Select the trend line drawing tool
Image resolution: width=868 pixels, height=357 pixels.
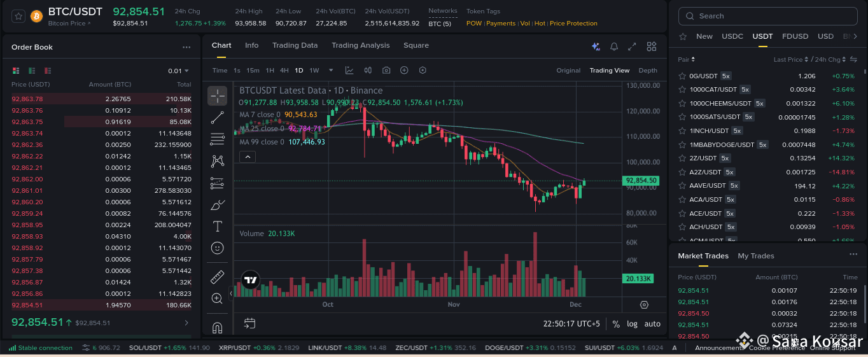pyautogui.click(x=218, y=117)
